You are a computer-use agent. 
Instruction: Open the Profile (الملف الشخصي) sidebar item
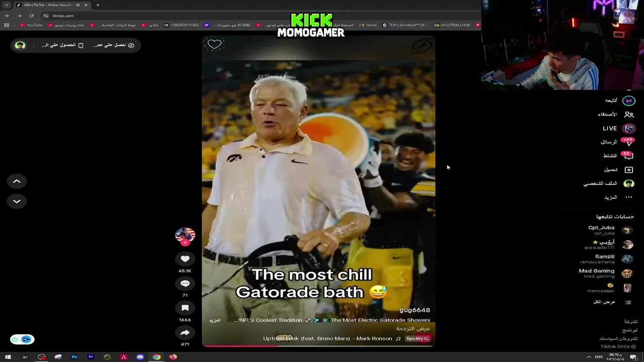click(609, 184)
